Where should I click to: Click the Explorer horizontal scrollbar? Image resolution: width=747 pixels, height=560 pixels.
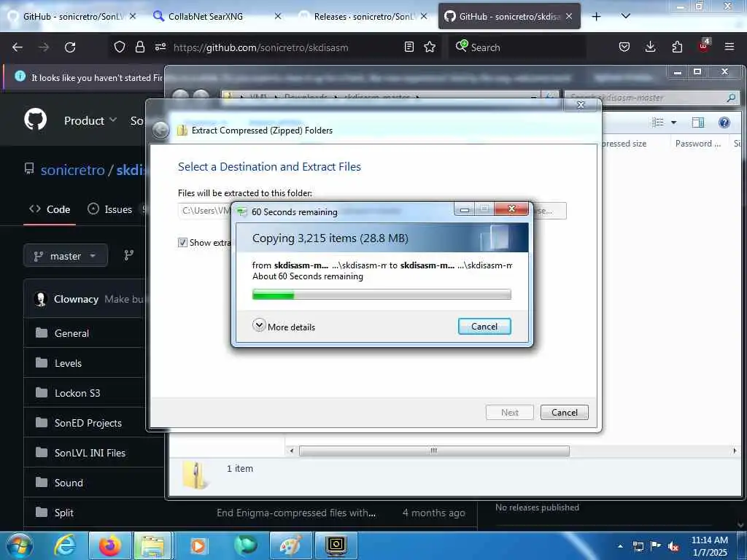click(433, 451)
